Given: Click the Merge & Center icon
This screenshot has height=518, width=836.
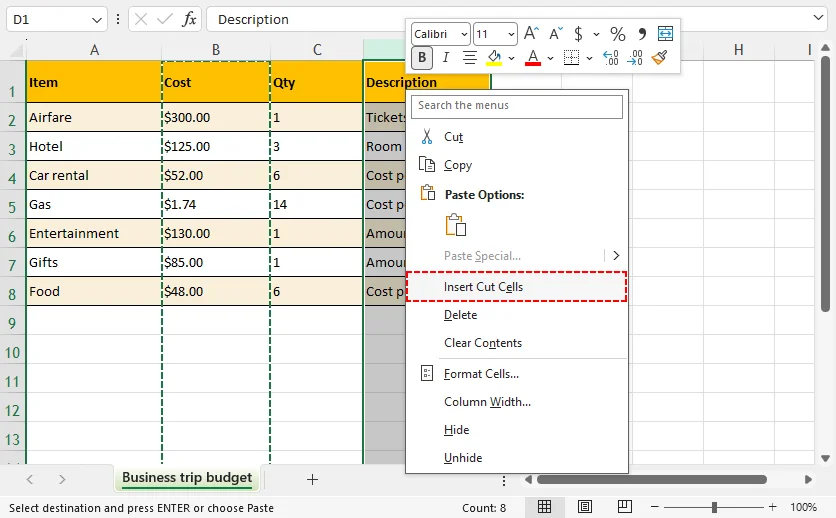Looking at the screenshot, I should pyautogui.click(x=665, y=34).
